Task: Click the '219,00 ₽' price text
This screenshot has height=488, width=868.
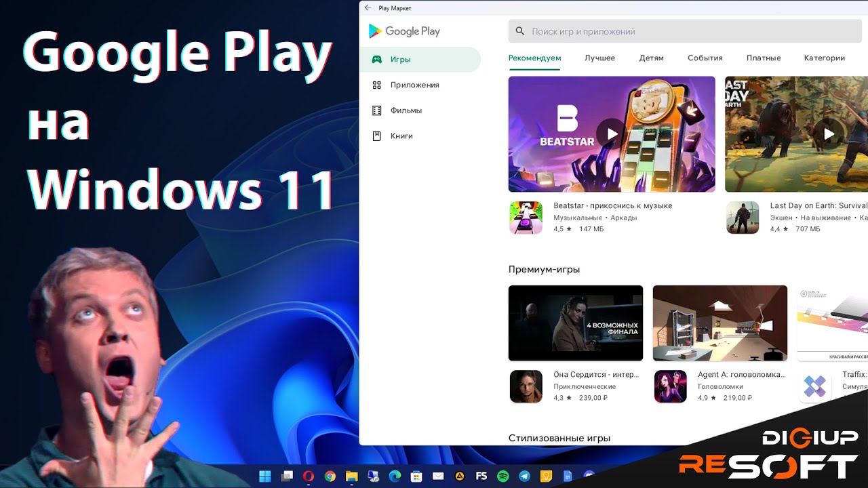Action: point(738,398)
